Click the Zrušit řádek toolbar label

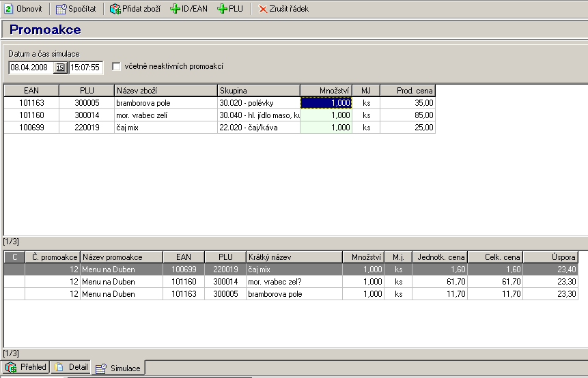coord(289,9)
